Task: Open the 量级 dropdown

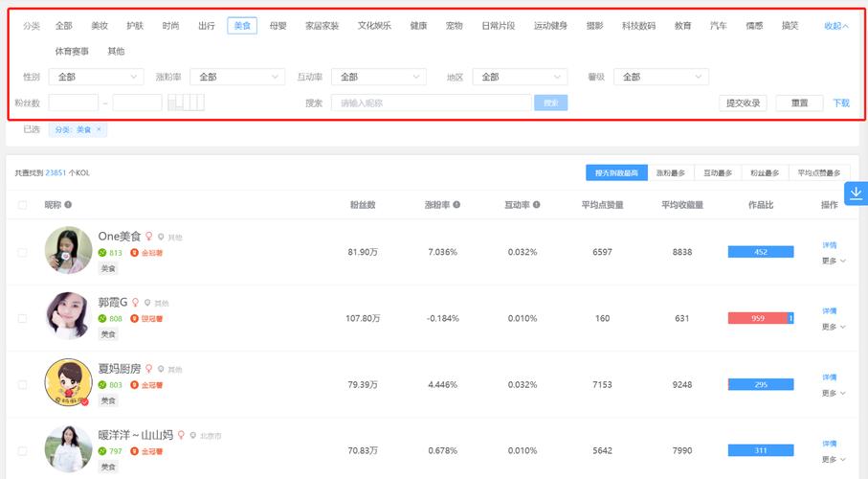Action: point(661,77)
